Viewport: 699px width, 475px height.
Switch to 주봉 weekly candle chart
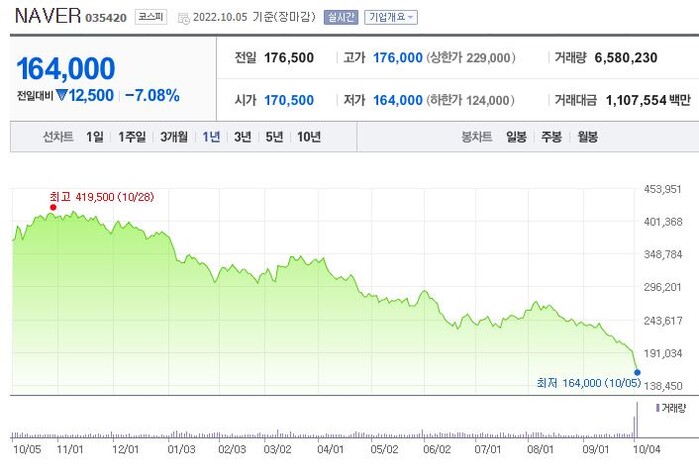click(551, 137)
